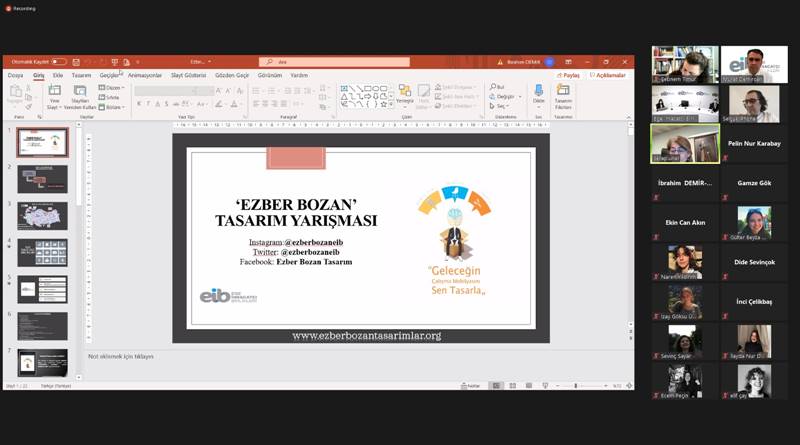Image resolution: width=800 pixels, height=445 pixels.
Task: Switch to Slayt Gösterisi tab
Action: (189, 75)
